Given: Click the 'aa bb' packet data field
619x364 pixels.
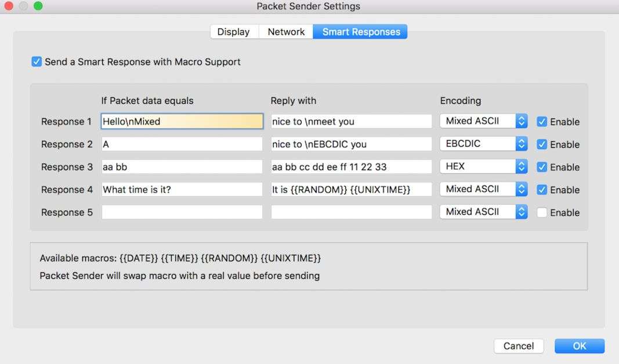Looking at the screenshot, I should point(182,167).
